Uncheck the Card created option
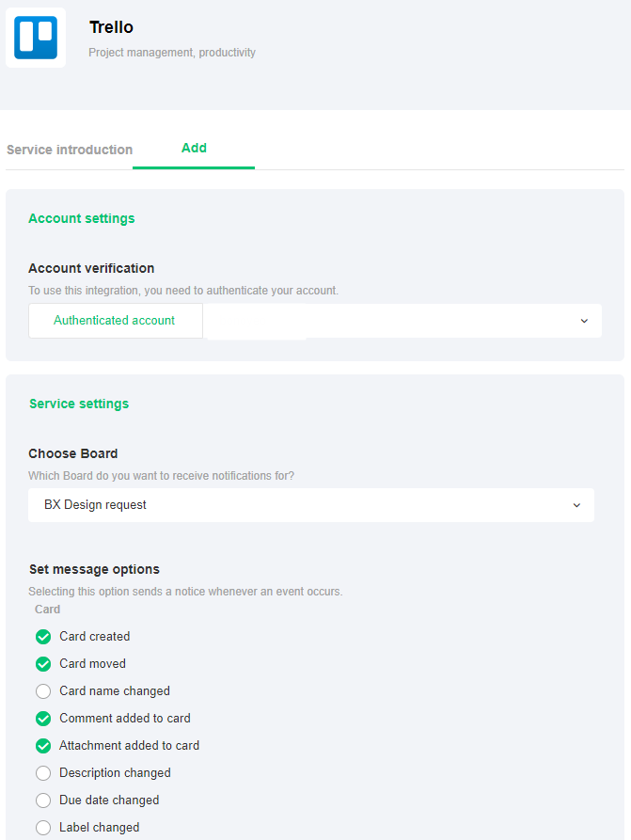This screenshot has width=631, height=840. [43, 637]
